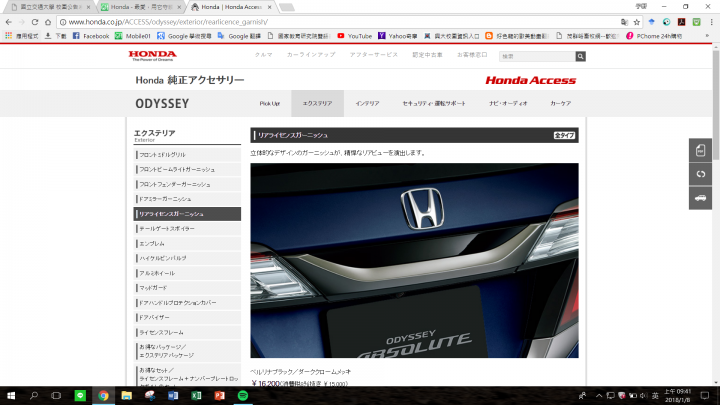Open アフターサービス top menu link
The image size is (720, 405).
pos(373,55)
